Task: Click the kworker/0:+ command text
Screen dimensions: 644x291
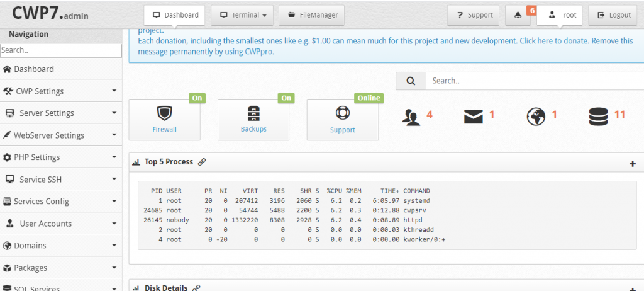Action: (x=425, y=239)
